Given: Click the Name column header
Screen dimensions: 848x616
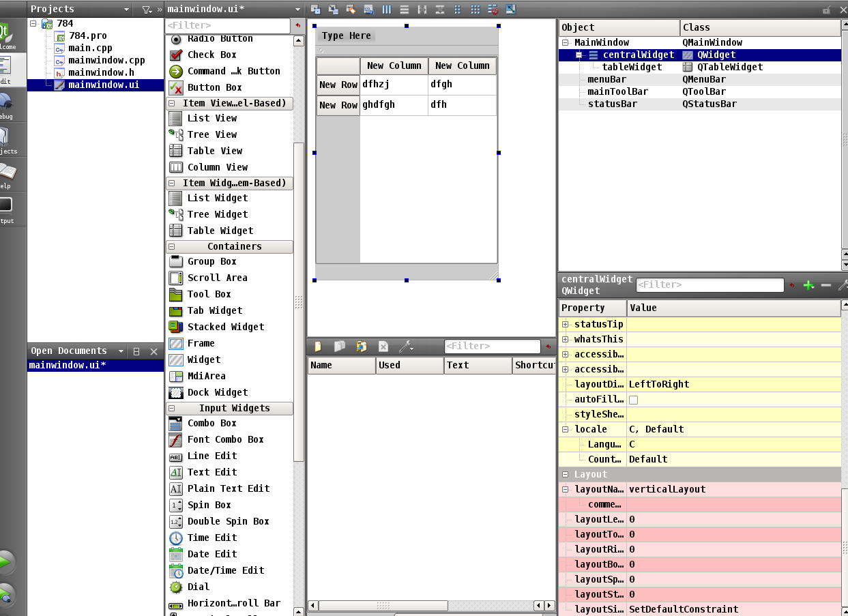Looking at the screenshot, I should tap(342, 366).
